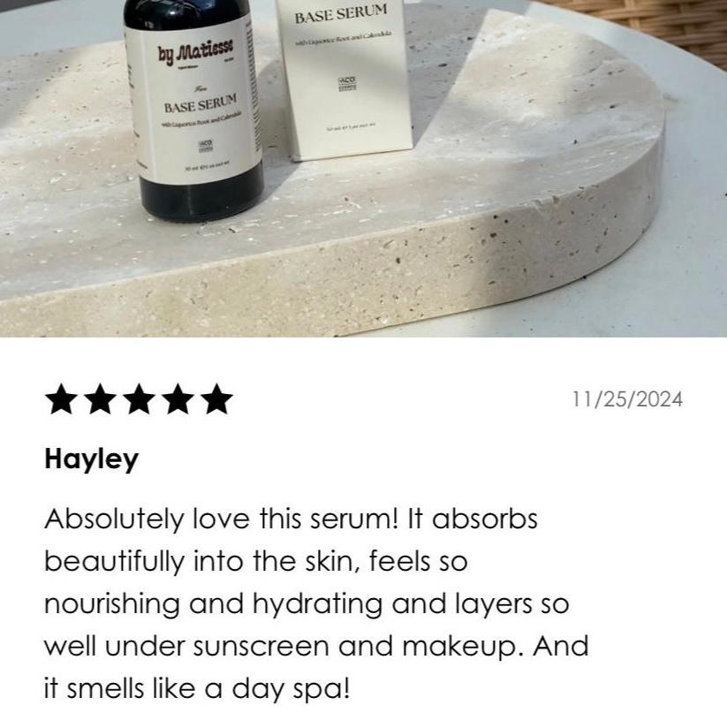
Task: Click the final line 'it smells like a day spa!'
Action: coord(197,688)
